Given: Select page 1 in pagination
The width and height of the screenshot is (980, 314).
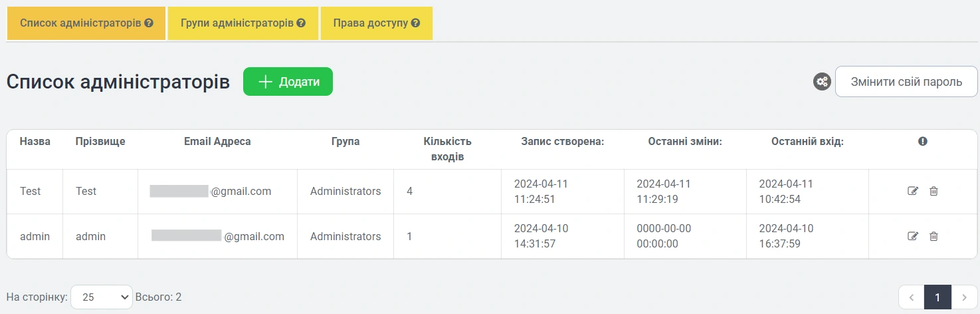Looking at the screenshot, I should [937, 297].
